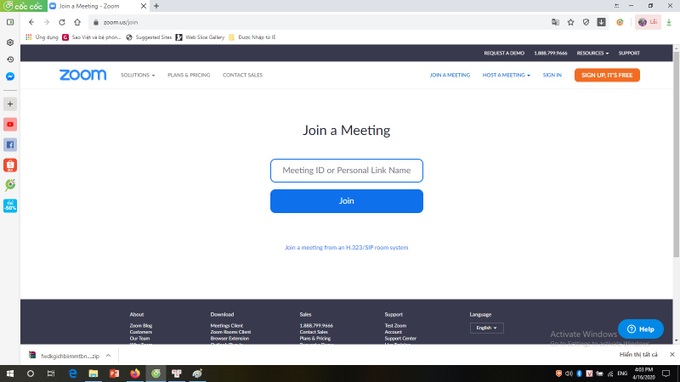
Task: Open the orange shopping icon in sidebar
Action: (x=10, y=165)
